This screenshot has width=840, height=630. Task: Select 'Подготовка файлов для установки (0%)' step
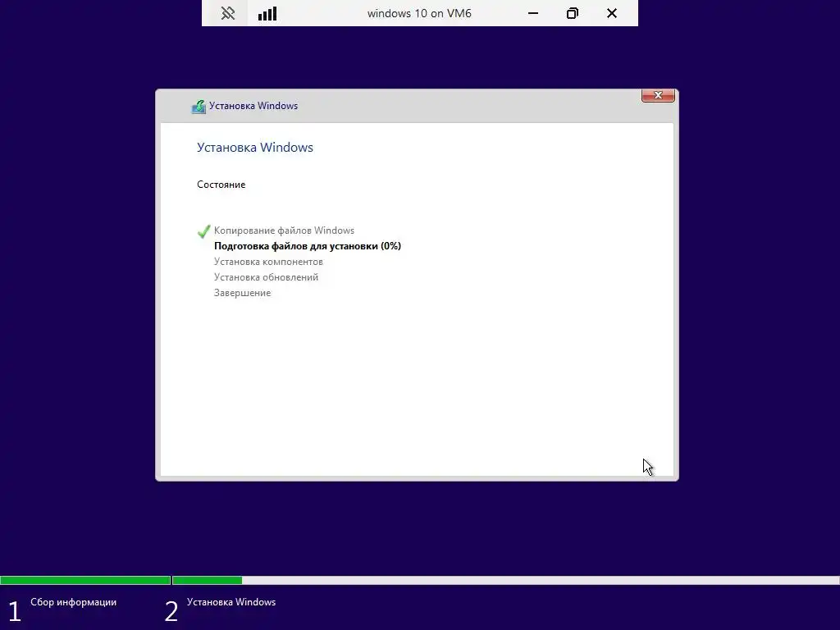click(308, 246)
